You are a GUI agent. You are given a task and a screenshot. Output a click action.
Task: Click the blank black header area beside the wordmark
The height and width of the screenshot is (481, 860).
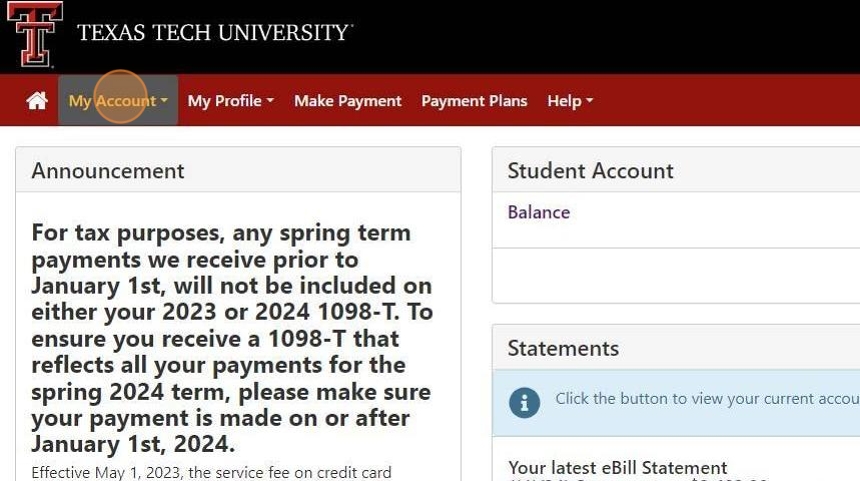click(x=600, y=35)
